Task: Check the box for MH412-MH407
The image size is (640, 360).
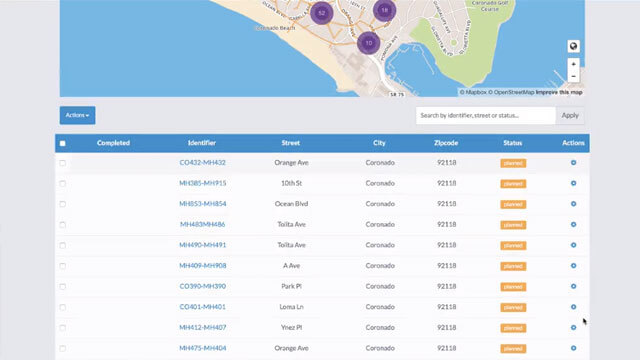Action: 62,328
